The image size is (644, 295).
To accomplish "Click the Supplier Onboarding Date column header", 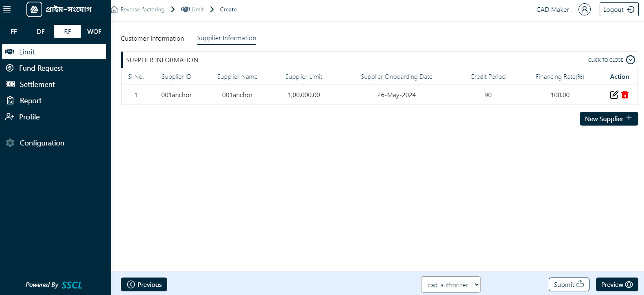I will (x=397, y=76).
